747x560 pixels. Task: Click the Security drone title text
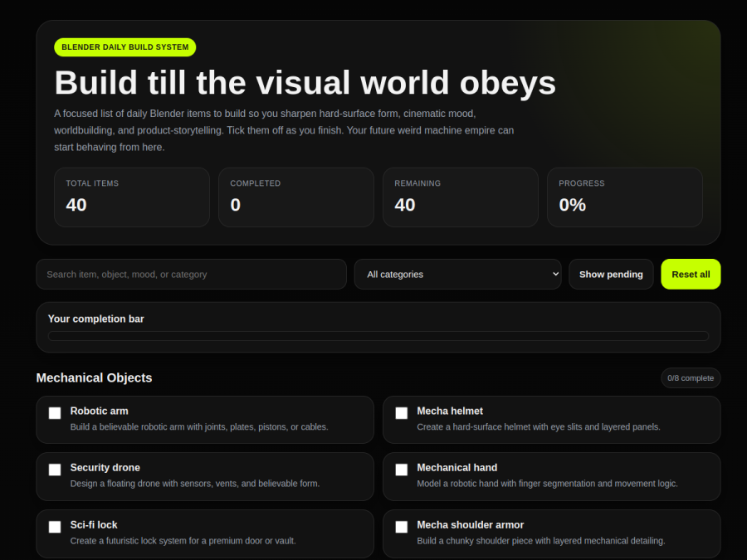tap(105, 468)
